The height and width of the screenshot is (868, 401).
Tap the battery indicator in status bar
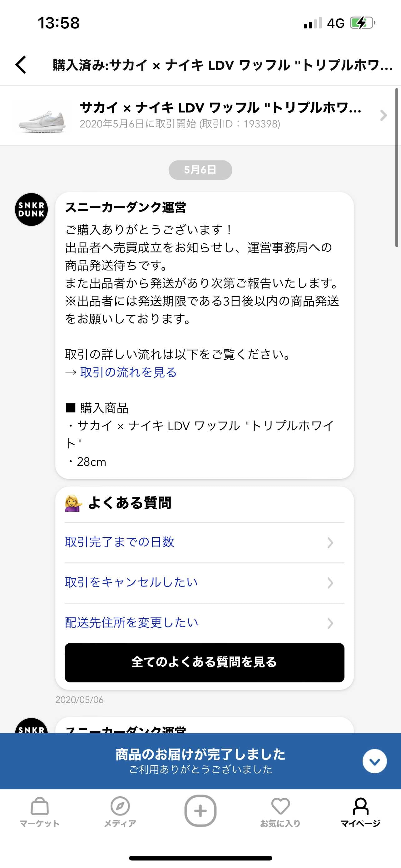coord(362,23)
